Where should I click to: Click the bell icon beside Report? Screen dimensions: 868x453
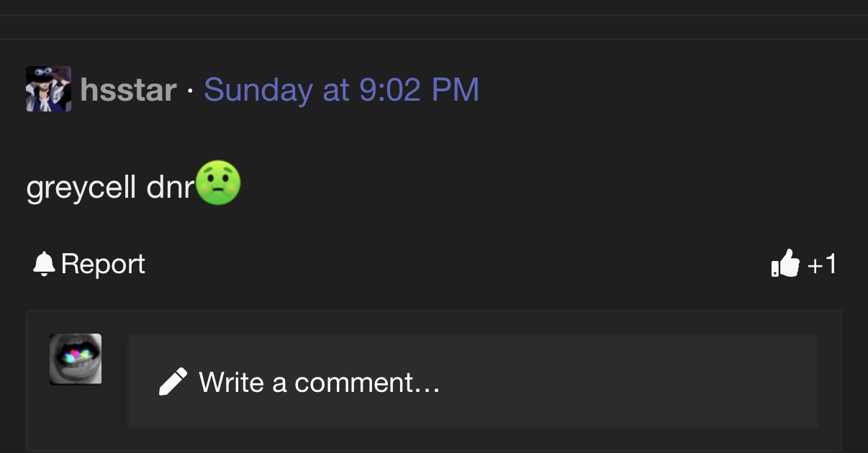point(44,264)
